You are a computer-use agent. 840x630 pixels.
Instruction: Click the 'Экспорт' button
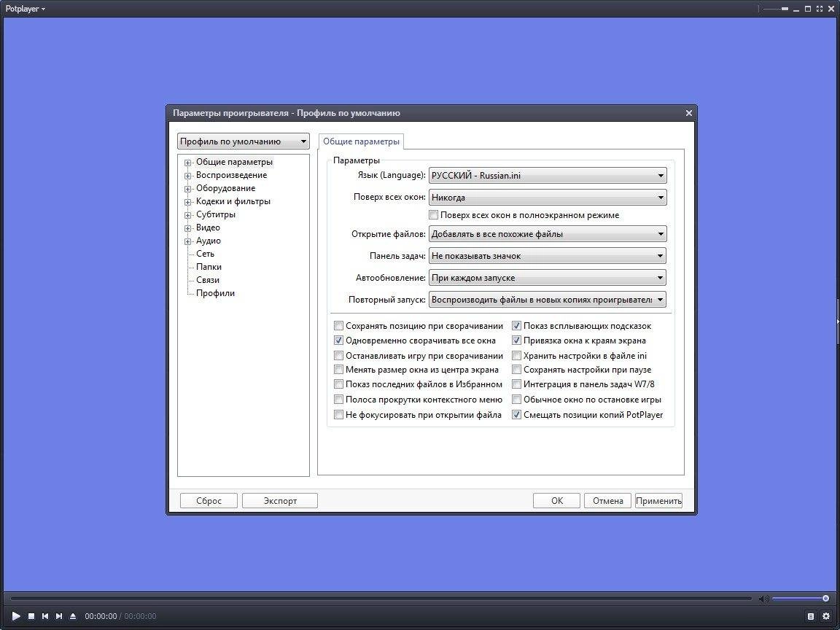pyautogui.click(x=280, y=501)
